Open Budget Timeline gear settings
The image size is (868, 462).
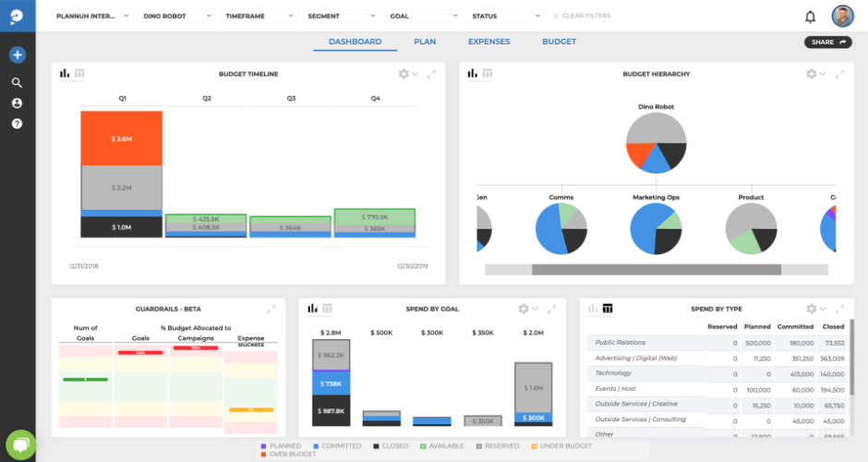click(x=404, y=74)
